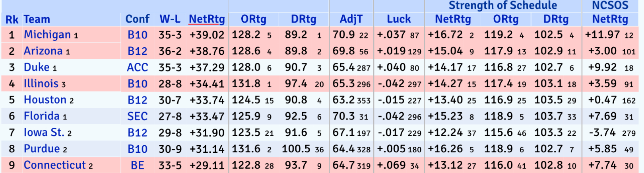The height and width of the screenshot is (173, 644).
Task: Open the BE conference link
Action: pyautogui.click(x=138, y=165)
